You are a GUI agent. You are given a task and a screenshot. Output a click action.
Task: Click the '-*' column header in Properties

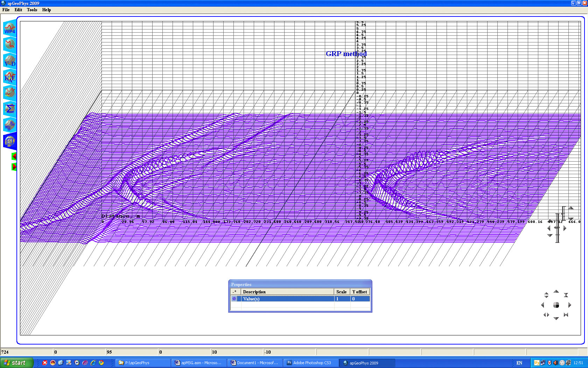(x=235, y=292)
